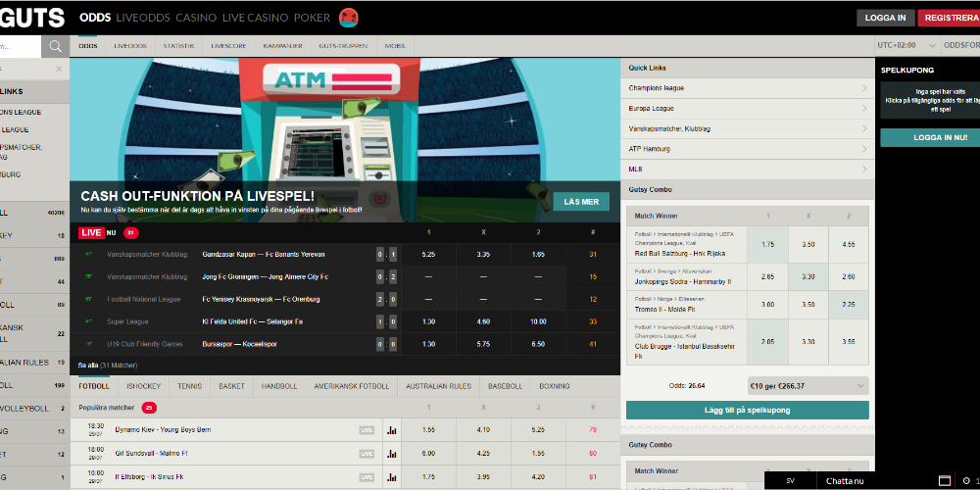Click the LOGGA IN header button
The image size is (980, 490).
point(886,18)
